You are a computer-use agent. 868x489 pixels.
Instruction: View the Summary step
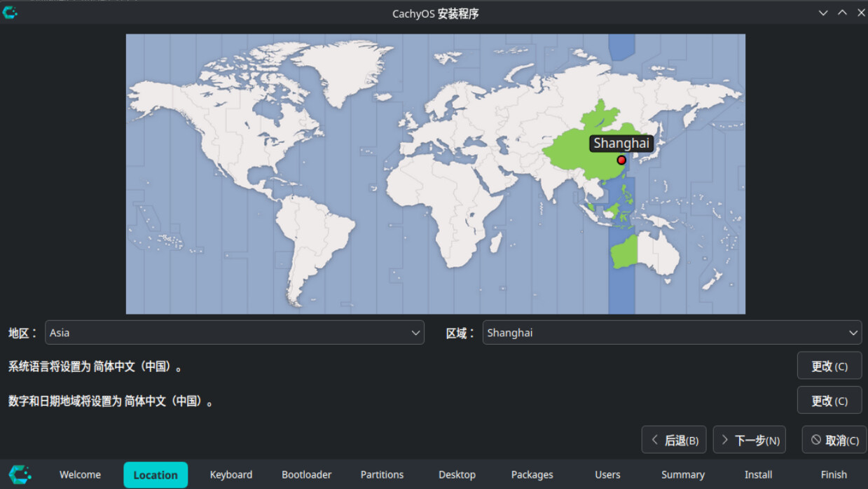683,475
